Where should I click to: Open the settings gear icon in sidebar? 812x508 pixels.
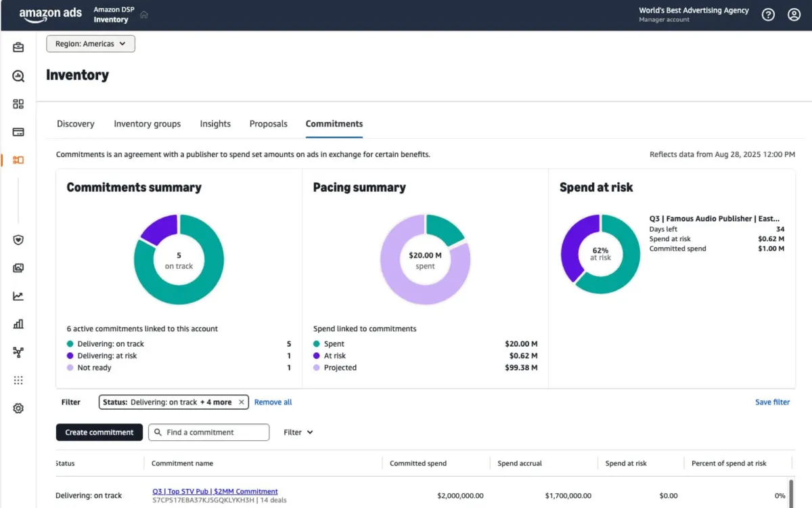coord(18,408)
